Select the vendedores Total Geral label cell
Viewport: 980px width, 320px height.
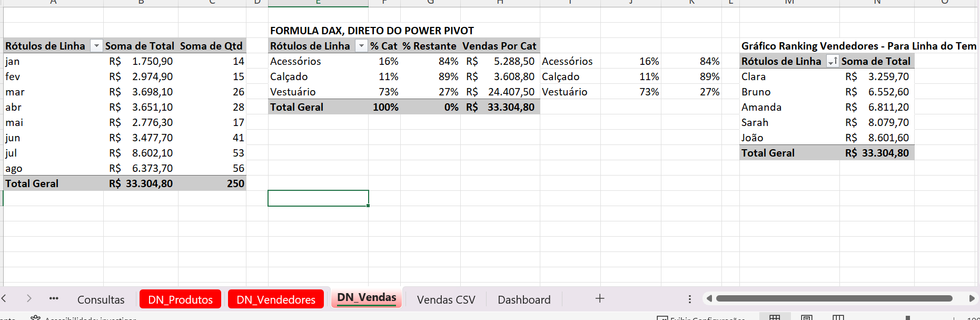click(x=789, y=153)
